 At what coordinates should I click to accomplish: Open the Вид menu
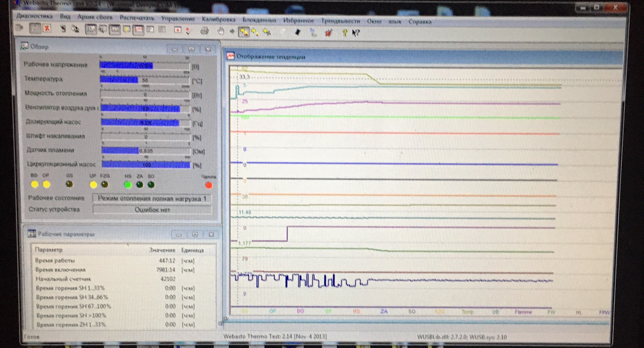tap(65, 17)
